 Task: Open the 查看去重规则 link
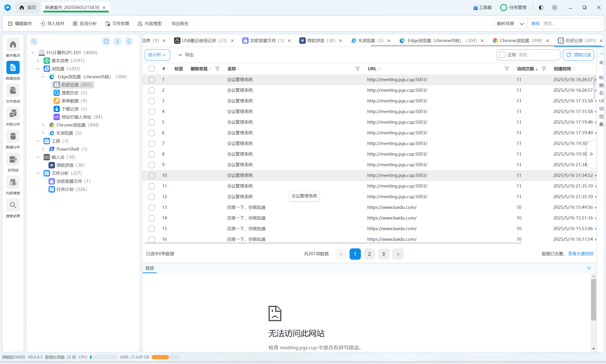coord(581,254)
